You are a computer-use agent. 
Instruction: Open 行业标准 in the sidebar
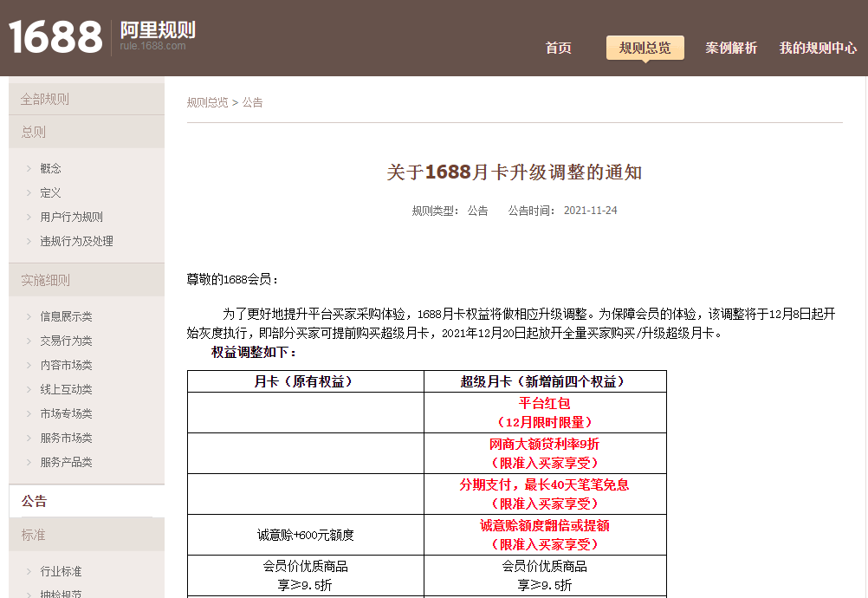(61, 571)
